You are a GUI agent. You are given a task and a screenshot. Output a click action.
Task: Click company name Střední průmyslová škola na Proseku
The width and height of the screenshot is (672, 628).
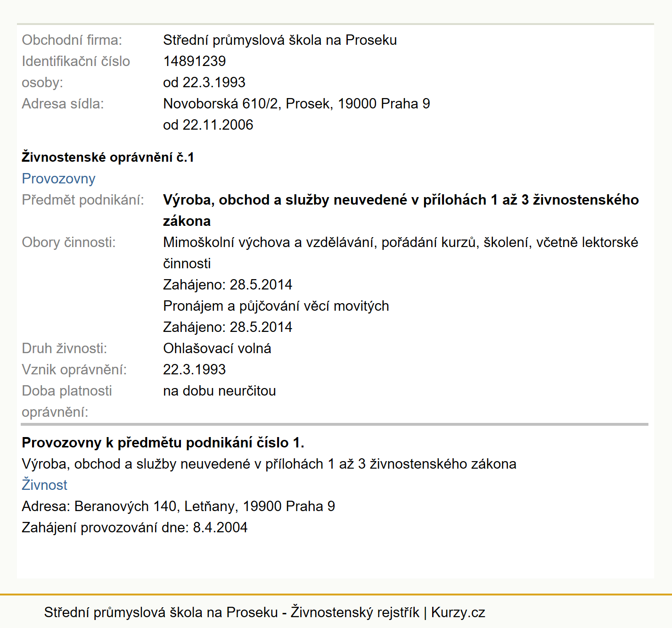tap(280, 40)
